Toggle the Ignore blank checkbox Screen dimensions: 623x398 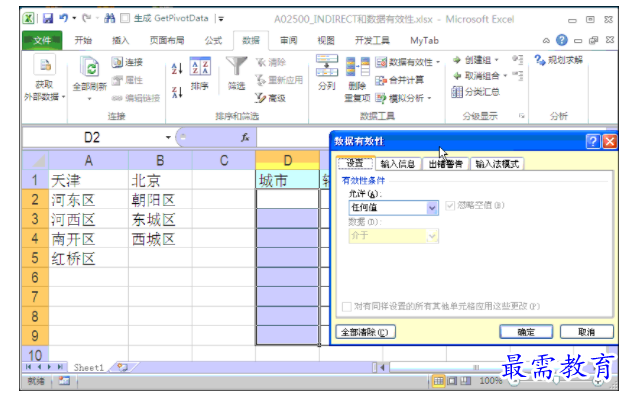[450, 205]
